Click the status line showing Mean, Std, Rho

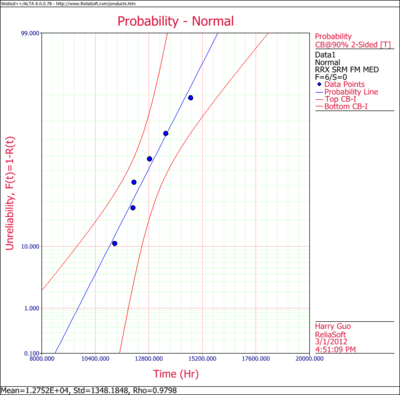coord(89,390)
